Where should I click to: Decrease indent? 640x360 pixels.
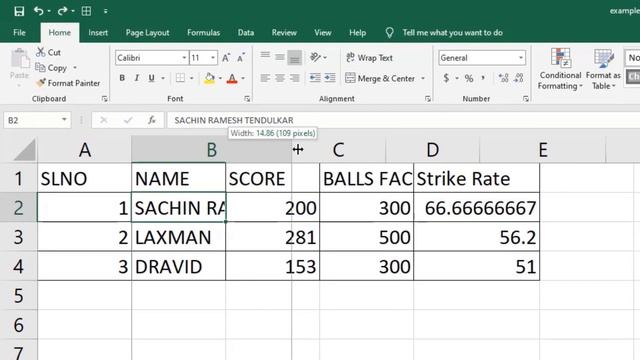pos(315,78)
